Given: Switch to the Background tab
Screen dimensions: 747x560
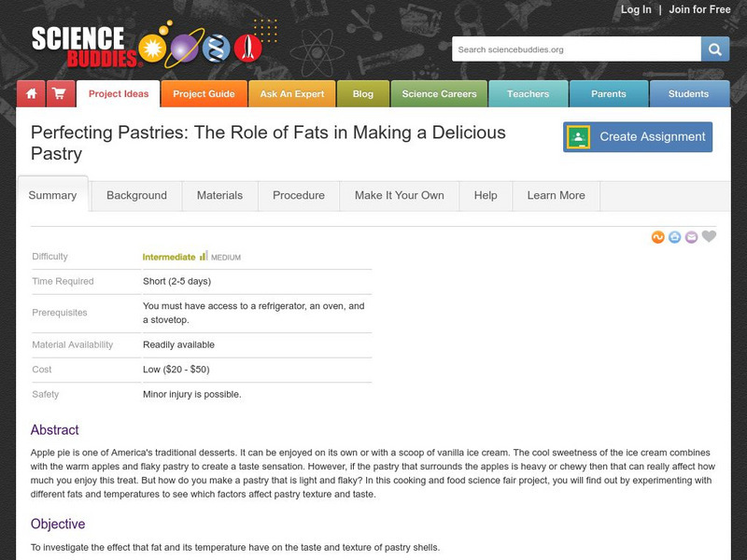Looking at the screenshot, I should click(136, 196).
